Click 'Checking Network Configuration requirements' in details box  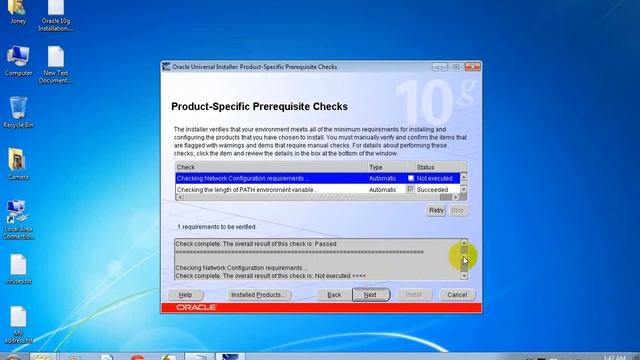(242, 268)
